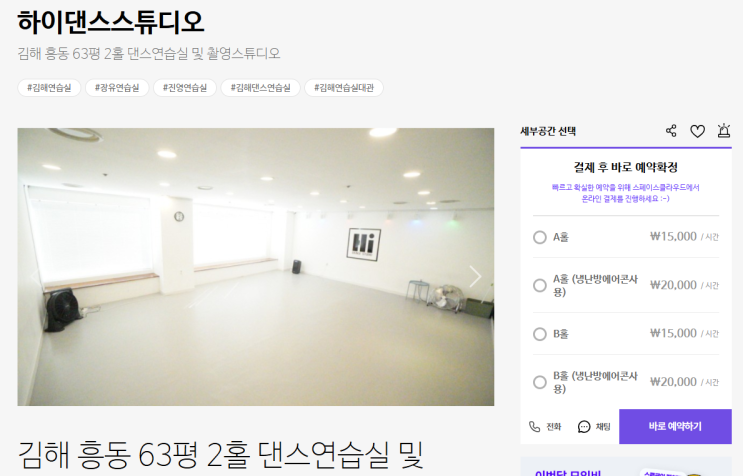Click the 이번달 banner below reservation panel
This screenshot has height=476, width=743.
point(626,467)
